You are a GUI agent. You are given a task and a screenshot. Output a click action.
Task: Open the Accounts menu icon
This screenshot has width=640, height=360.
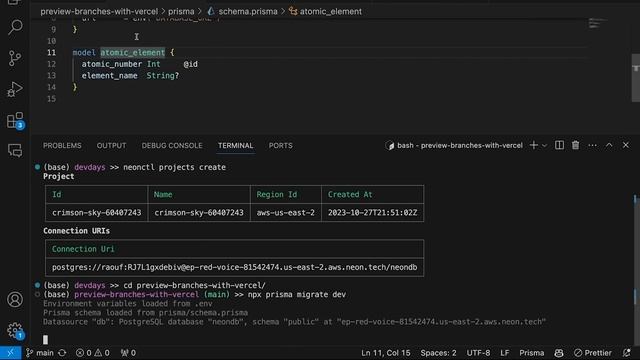pyautogui.click(x=15, y=300)
